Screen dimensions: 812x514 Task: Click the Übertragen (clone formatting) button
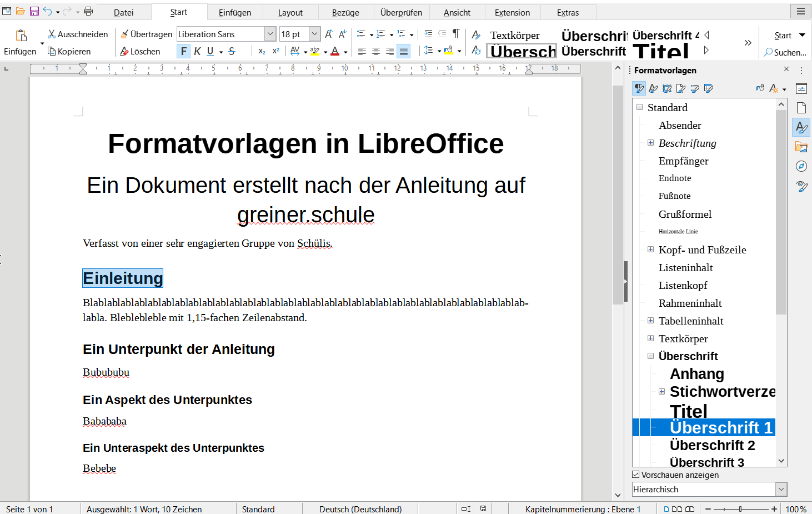[147, 34]
